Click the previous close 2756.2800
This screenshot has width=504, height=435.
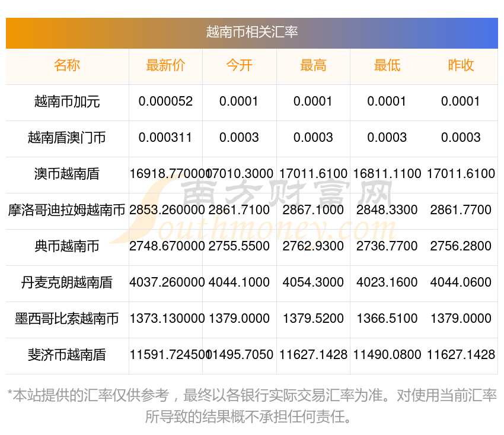(461, 246)
